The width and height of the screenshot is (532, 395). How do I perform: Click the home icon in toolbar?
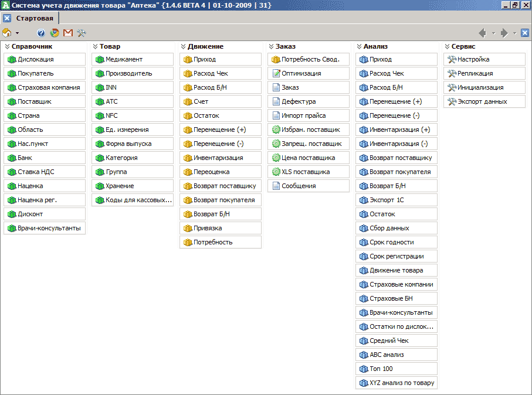[7, 33]
